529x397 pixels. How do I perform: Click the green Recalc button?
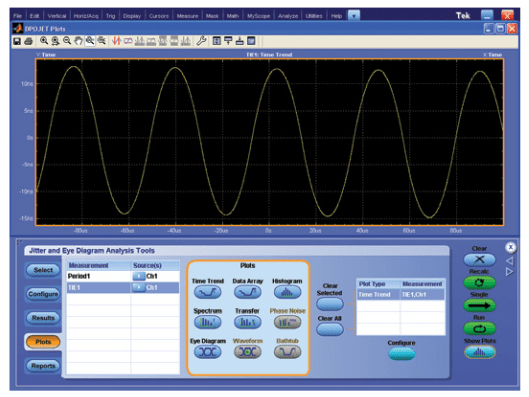(x=479, y=282)
